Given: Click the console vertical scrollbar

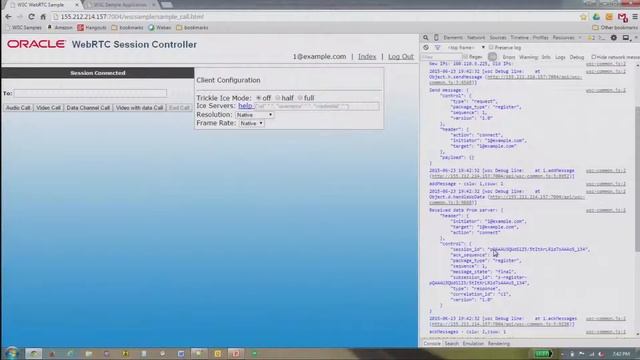Looking at the screenshot, I should tap(637, 180).
